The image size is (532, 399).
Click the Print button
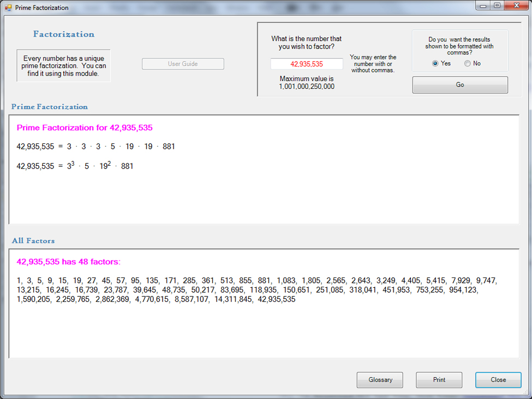click(x=439, y=380)
